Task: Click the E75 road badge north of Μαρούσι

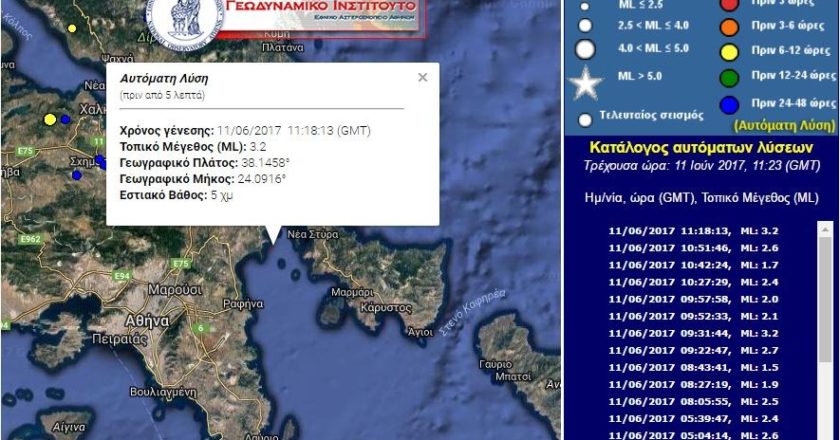Action: coord(181,263)
